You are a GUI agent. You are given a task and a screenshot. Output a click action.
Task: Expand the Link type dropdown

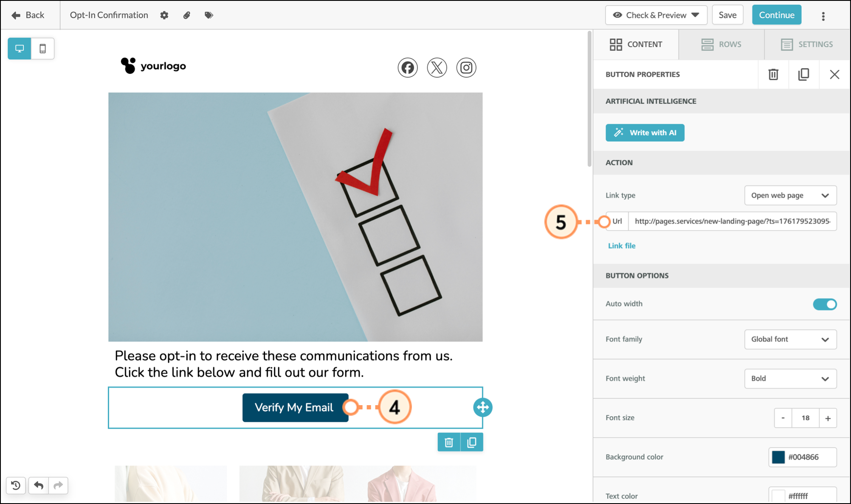point(790,196)
